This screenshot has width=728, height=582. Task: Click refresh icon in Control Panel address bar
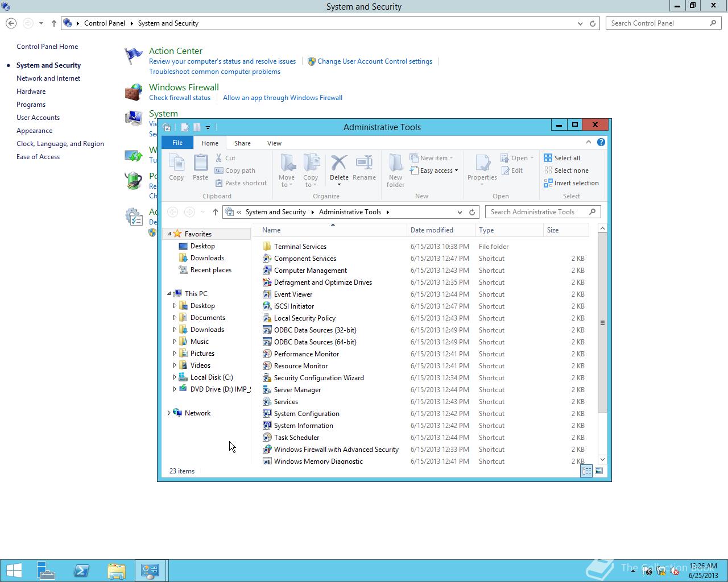[593, 23]
